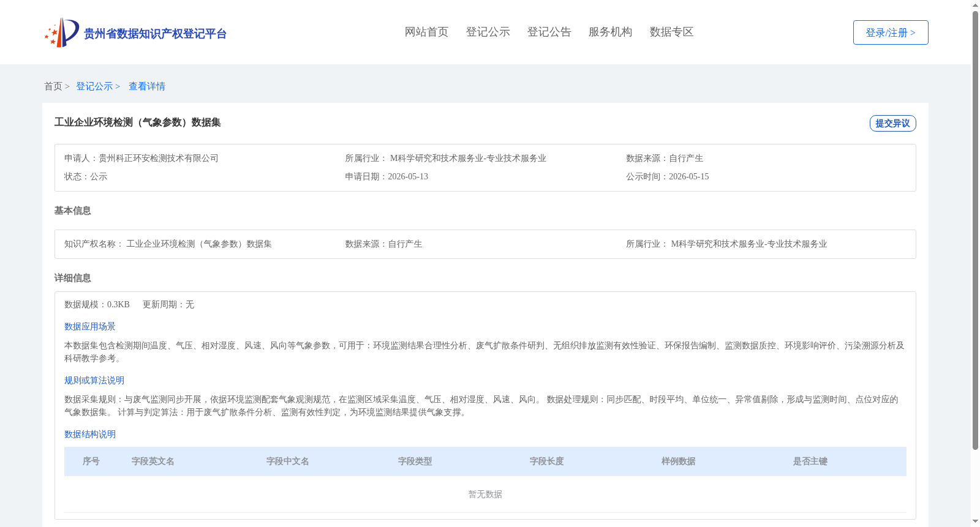Click 数据规模：0.3KB
980x527 pixels.
97,304
